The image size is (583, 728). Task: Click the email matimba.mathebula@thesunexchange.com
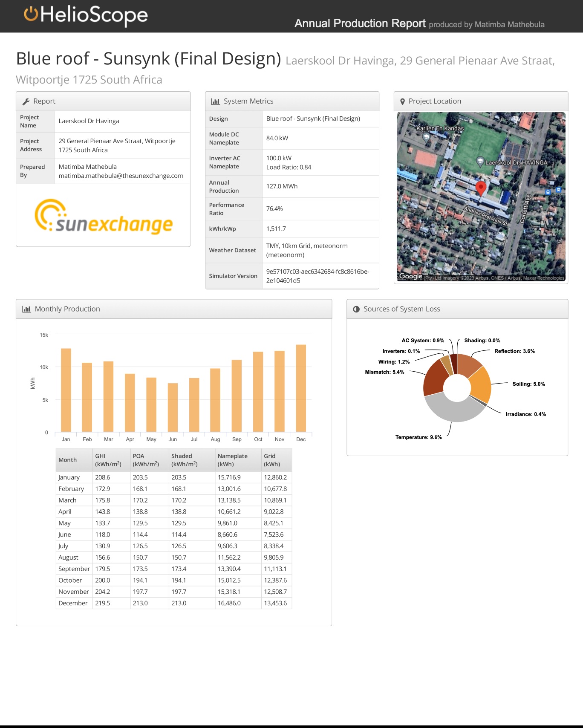coord(121,176)
